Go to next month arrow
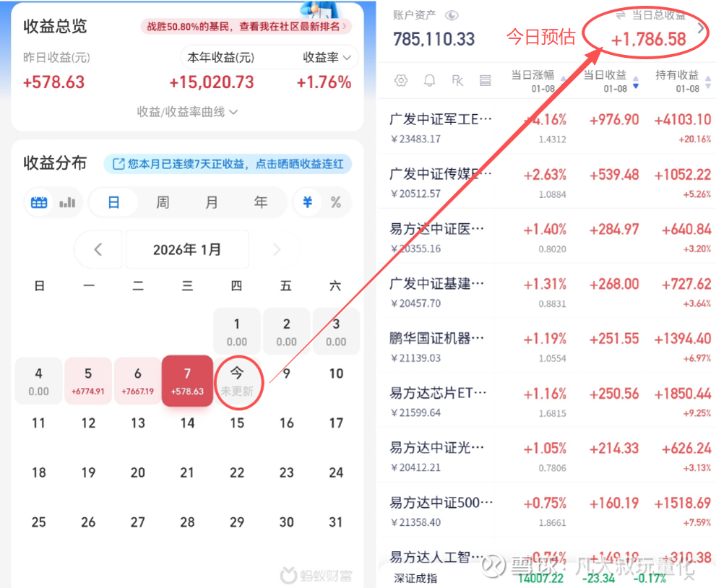Screen dimensions: 716x588 pyautogui.click(x=276, y=249)
